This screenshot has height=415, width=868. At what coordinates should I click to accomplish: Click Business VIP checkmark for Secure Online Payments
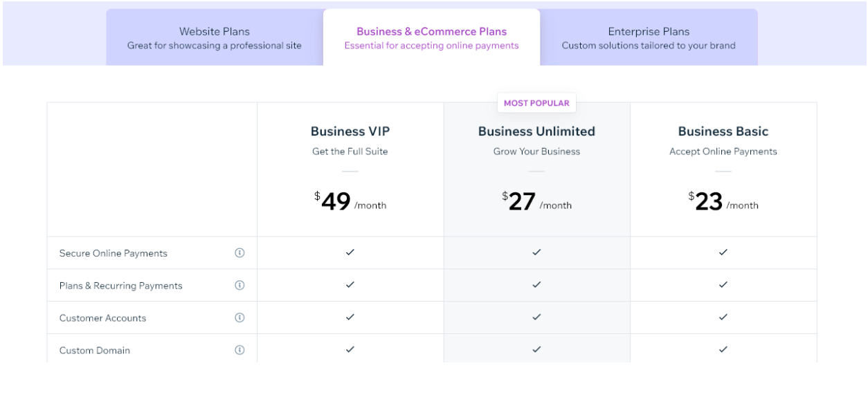pyautogui.click(x=350, y=252)
